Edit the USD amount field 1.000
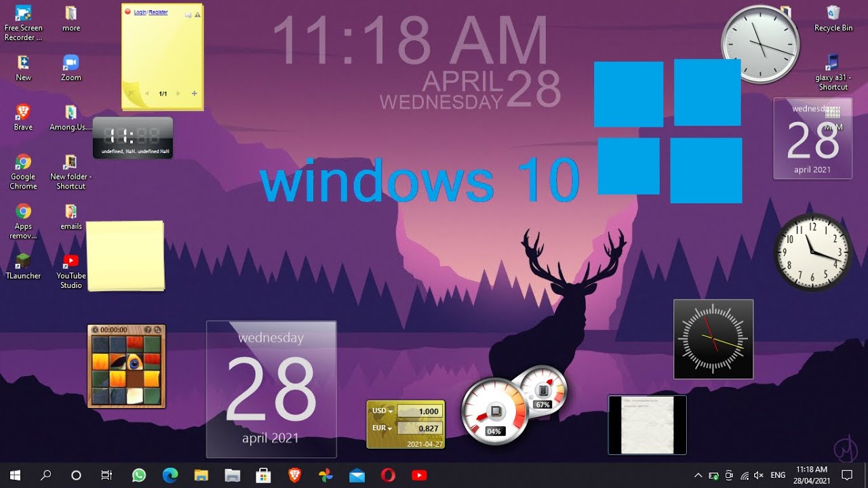The width and height of the screenshot is (868, 488). 420,411
